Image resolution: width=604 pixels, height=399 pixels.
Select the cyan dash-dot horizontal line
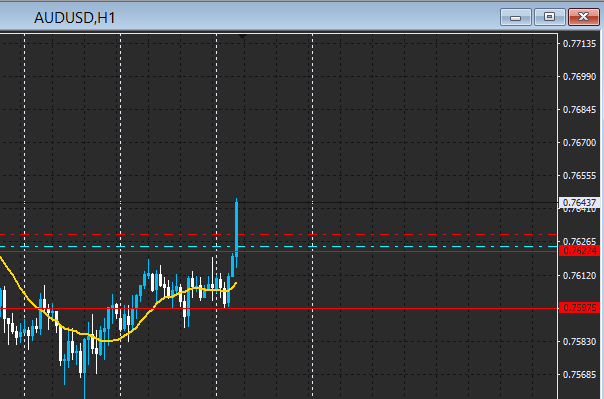(385, 246)
